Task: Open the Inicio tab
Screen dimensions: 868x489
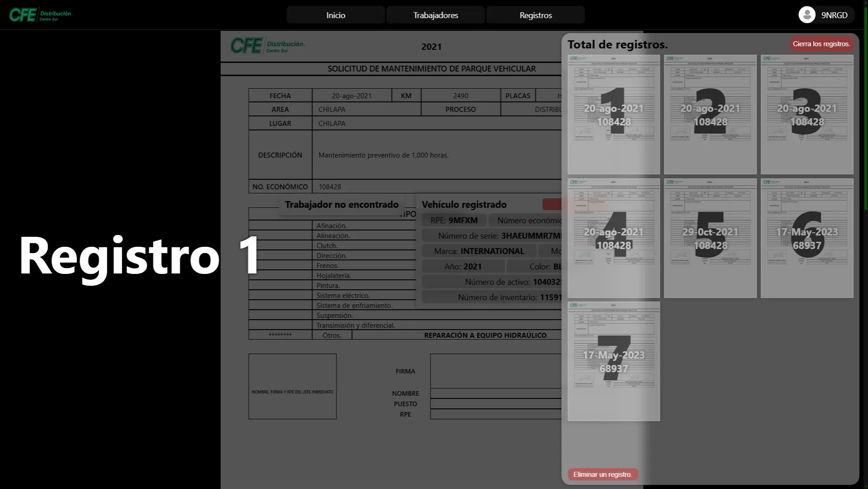Action: pos(336,15)
